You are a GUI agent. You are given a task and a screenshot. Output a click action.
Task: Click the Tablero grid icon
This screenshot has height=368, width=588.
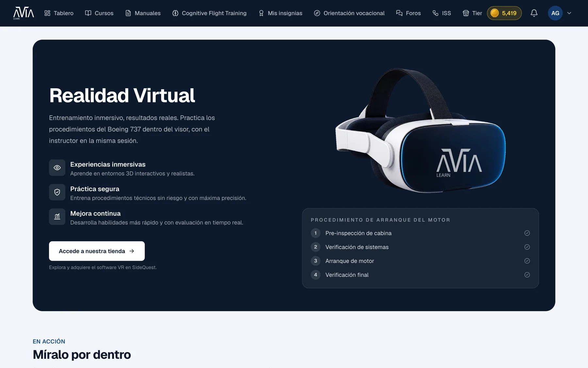(x=47, y=13)
